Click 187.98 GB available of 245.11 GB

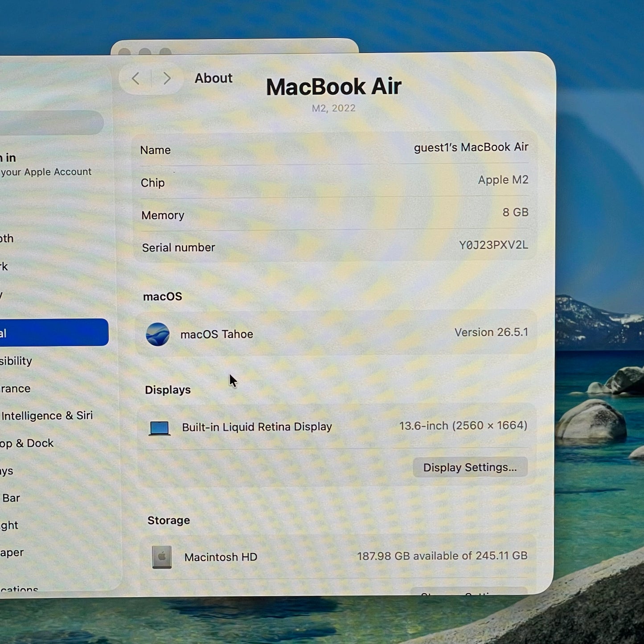coord(442,556)
